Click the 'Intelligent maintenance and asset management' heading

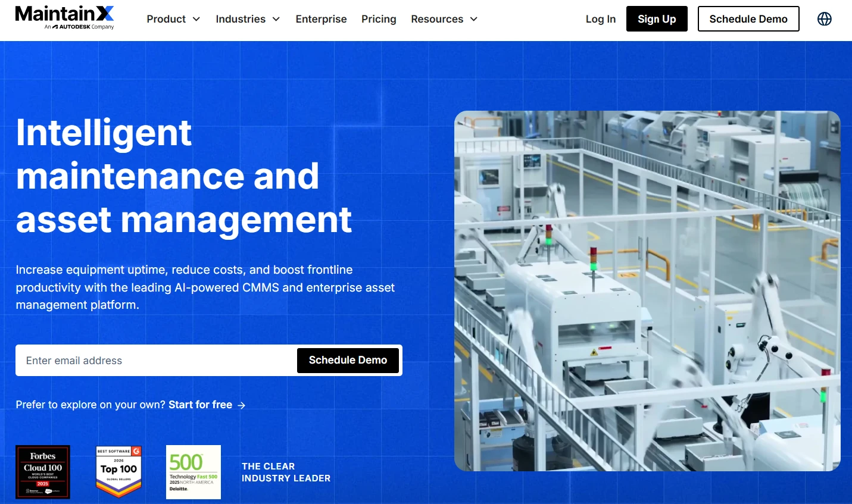tap(184, 176)
